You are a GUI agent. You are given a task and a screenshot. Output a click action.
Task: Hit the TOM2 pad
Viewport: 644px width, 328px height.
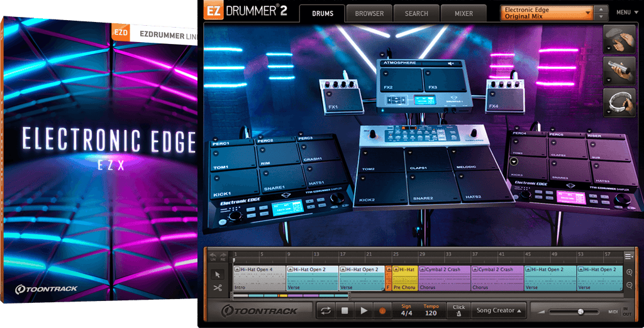pyautogui.click(x=380, y=160)
